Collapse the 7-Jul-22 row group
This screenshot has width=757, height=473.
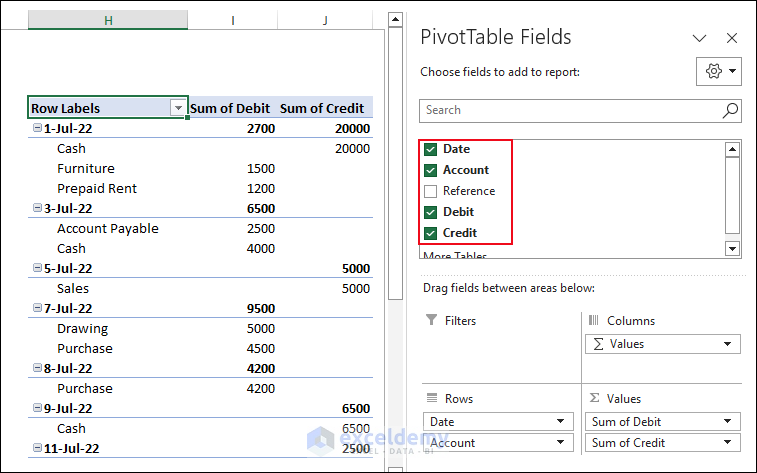(x=37, y=309)
